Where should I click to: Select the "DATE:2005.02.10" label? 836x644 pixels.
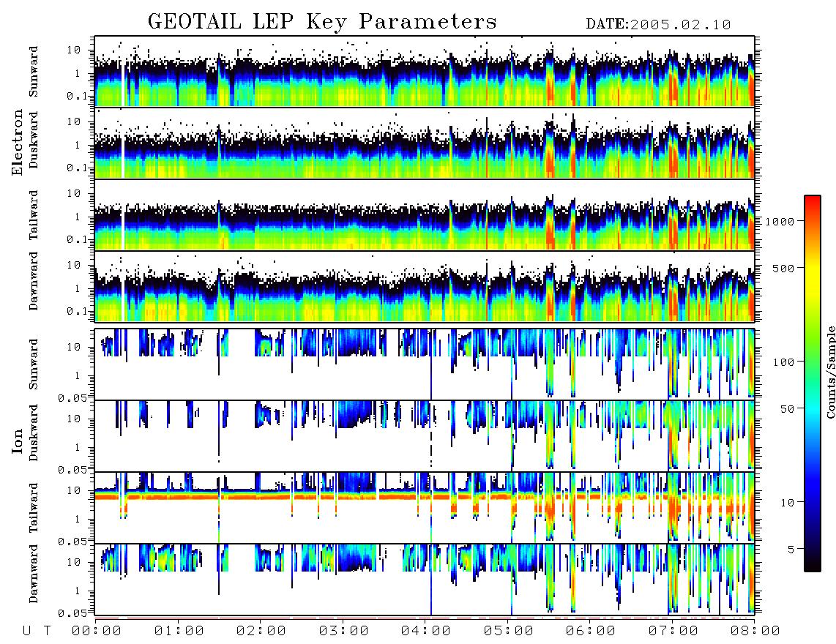658,25
